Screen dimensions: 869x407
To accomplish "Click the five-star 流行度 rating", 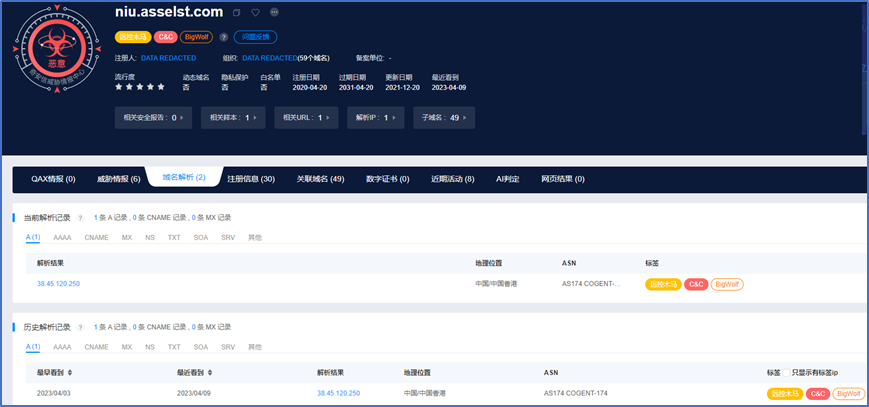I will 140,87.
